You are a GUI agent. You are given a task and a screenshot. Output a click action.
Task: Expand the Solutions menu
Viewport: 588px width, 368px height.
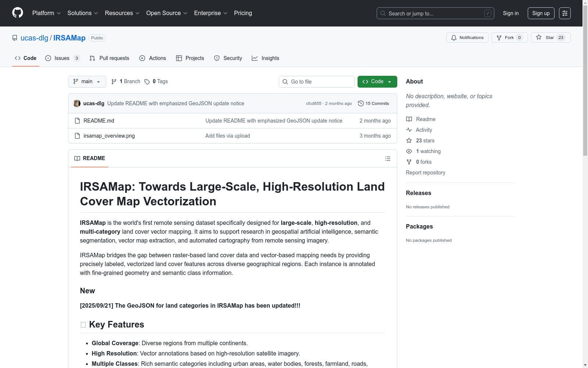click(83, 13)
